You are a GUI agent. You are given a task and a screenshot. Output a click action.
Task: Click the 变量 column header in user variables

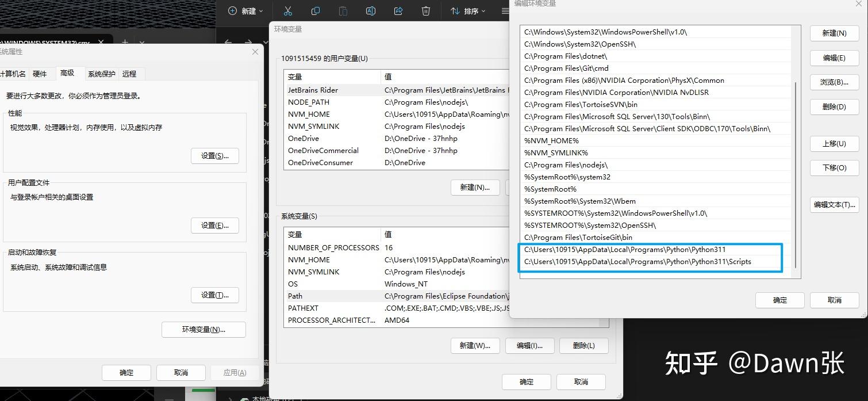tap(332, 77)
